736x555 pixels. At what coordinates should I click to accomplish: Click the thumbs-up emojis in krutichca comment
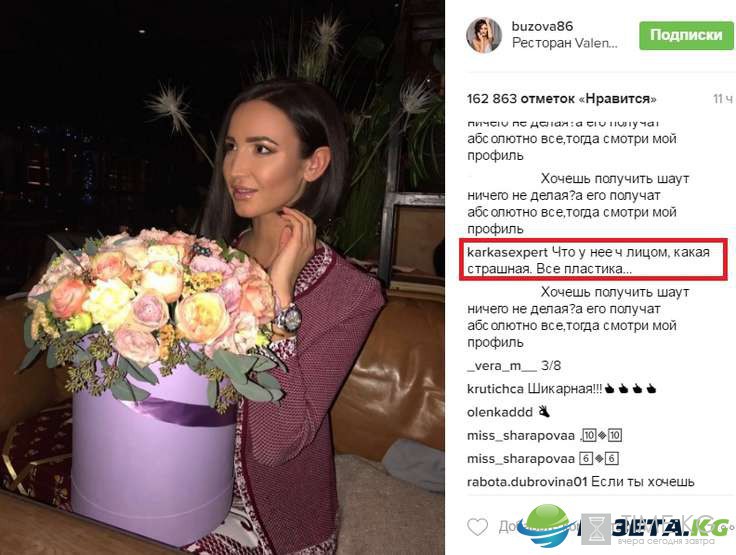(630, 389)
